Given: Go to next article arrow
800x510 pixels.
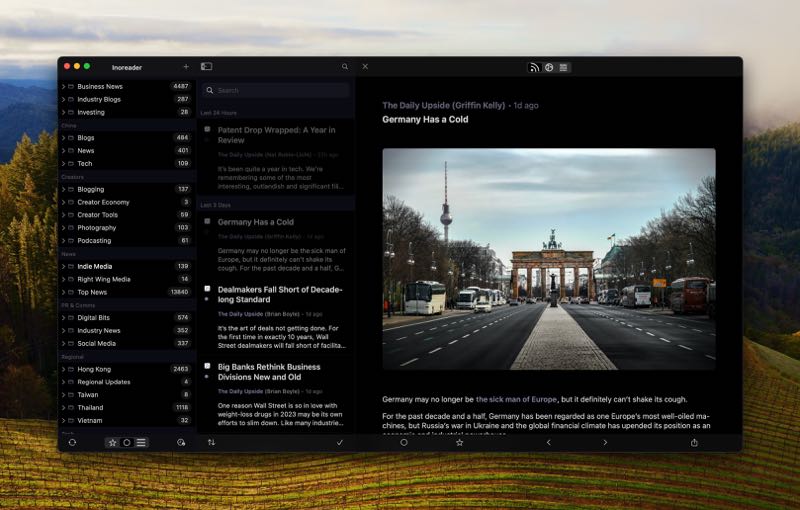Looking at the screenshot, I should pos(605,442).
